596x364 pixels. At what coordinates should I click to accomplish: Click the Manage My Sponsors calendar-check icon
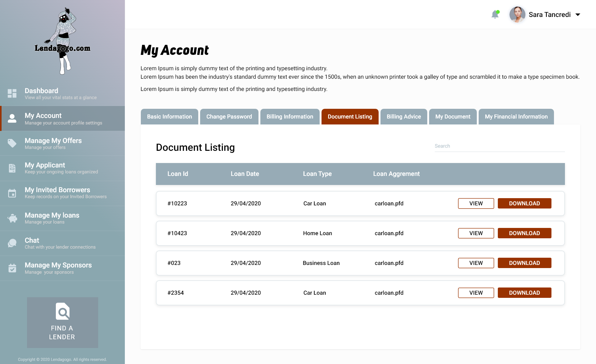point(12,268)
